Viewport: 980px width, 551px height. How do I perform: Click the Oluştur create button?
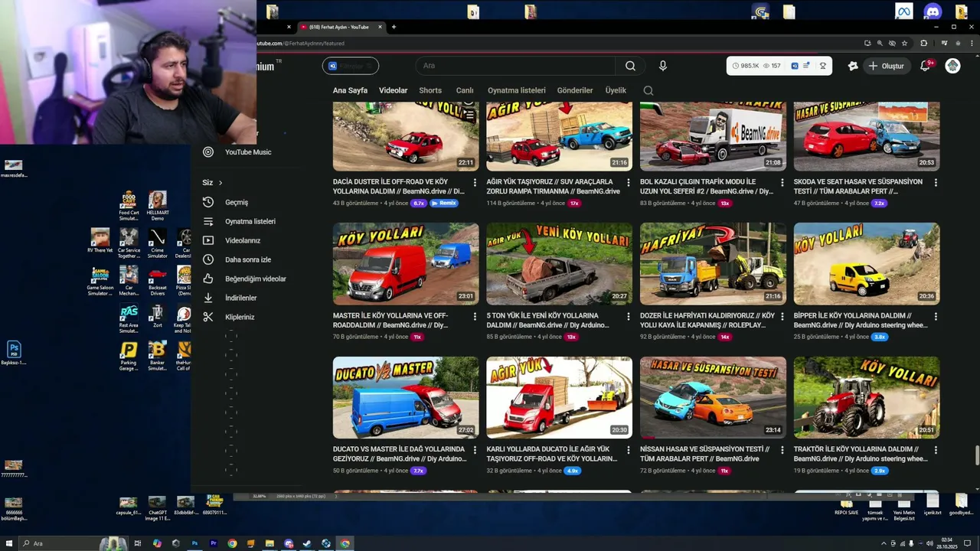tap(886, 66)
